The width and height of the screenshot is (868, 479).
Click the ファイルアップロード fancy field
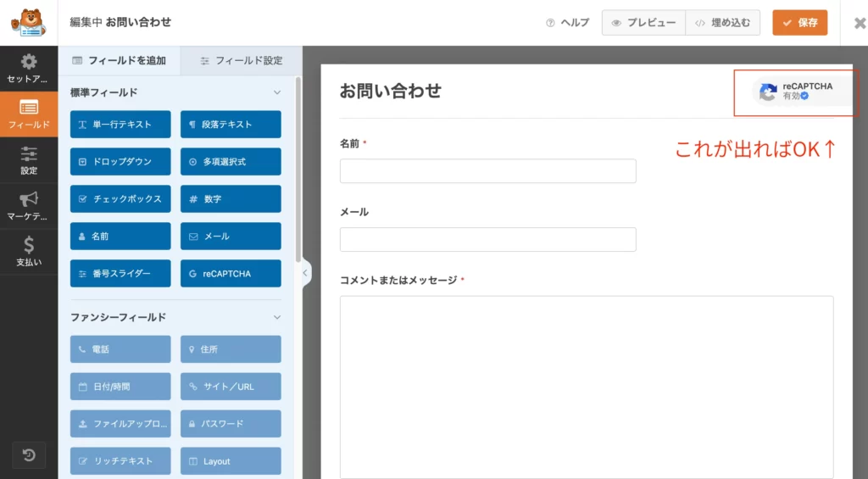click(x=120, y=424)
